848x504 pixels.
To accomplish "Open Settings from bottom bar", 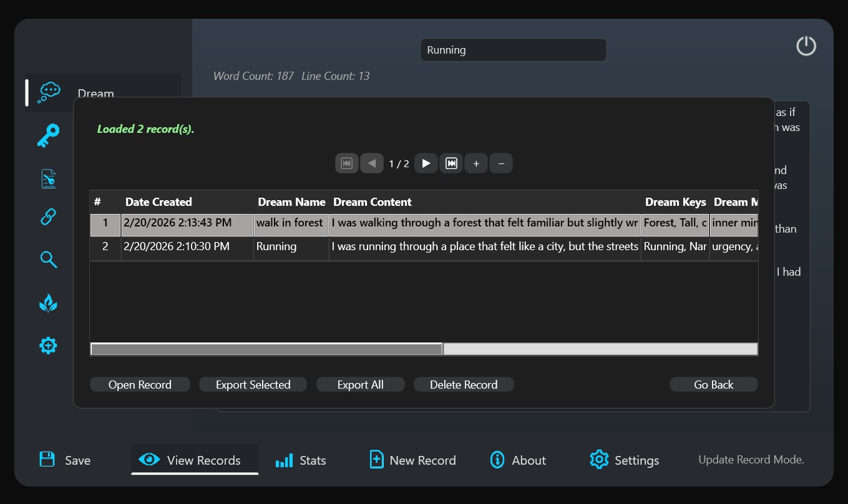I will [624, 460].
